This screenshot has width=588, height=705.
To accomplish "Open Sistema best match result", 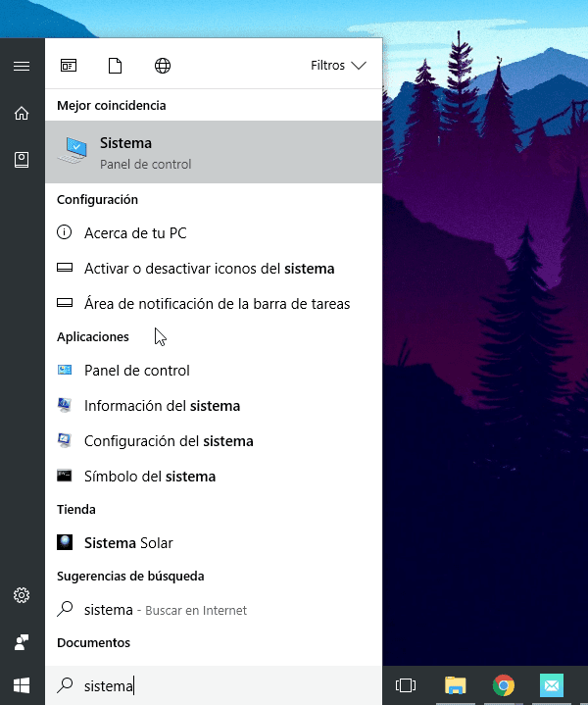I will click(x=214, y=152).
